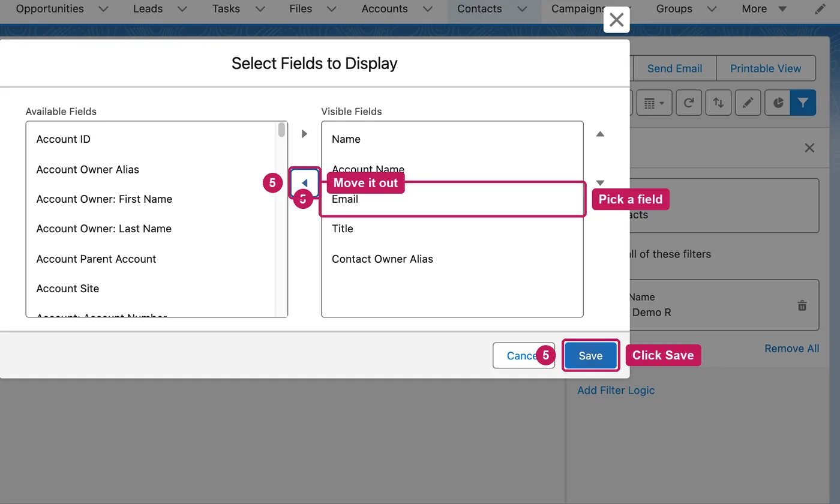The image size is (840, 504).
Task: Select Email in Visible Fields
Action: coord(452,199)
